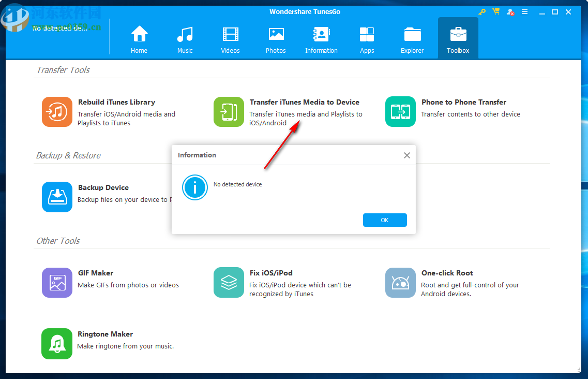Click the Ringtone Maker title text
This screenshot has height=379, width=588.
(x=105, y=334)
